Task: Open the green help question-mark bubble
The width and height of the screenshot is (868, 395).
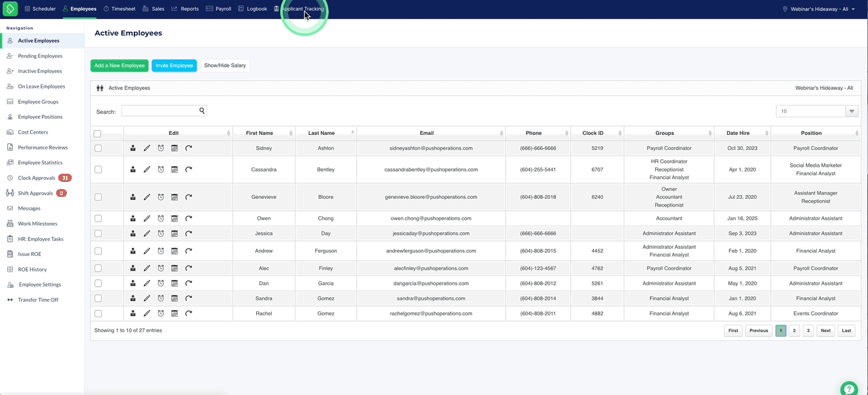Action: [849, 388]
